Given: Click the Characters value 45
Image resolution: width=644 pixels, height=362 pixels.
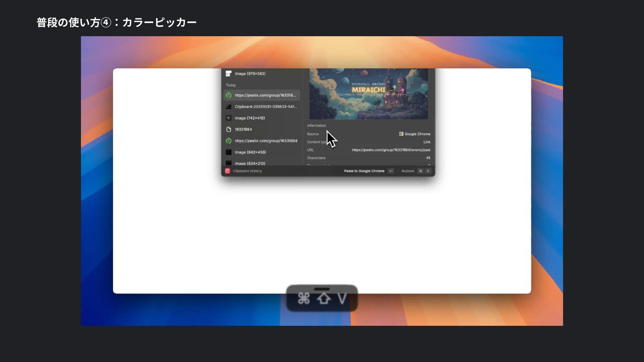Looking at the screenshot, I should [428, 158].
